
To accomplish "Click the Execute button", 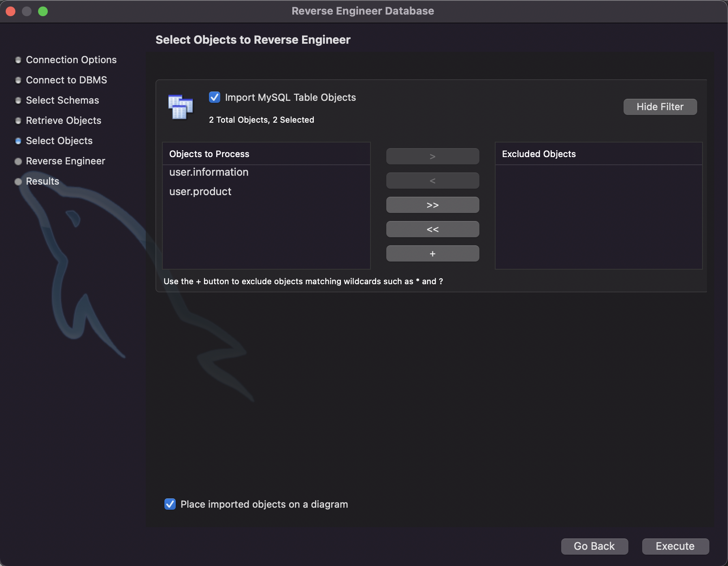I will 675,546.
